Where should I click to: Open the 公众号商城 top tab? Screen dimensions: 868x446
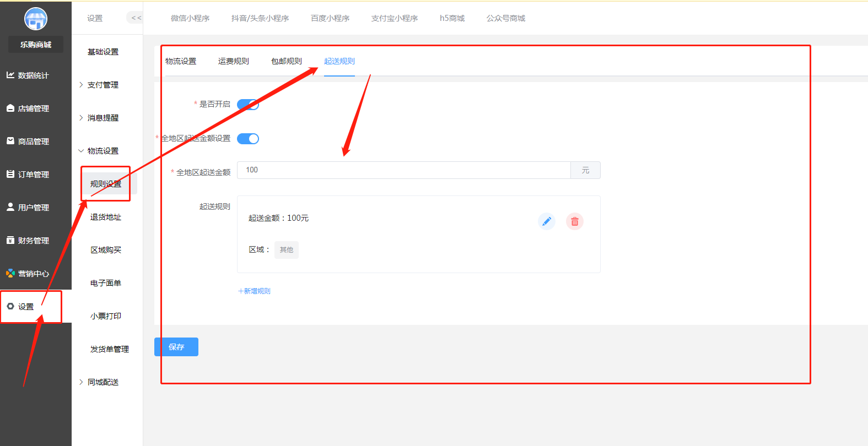point(506,18)
